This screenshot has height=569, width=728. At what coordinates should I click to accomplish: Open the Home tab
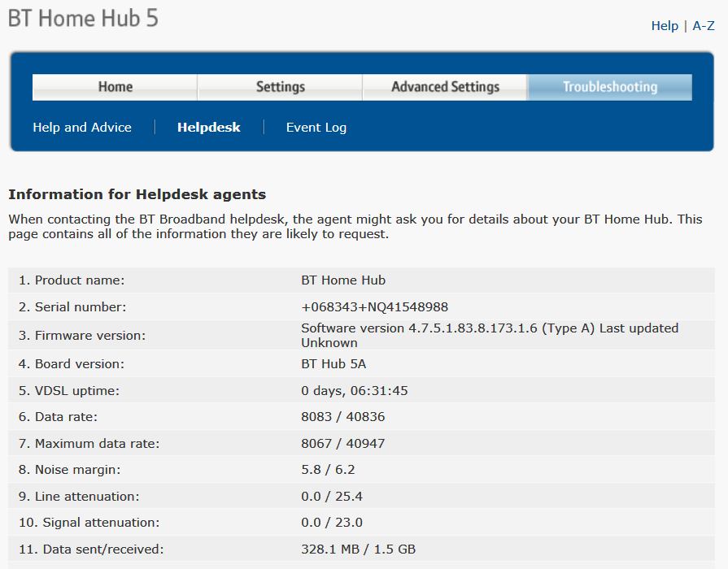tap(115, 87)
